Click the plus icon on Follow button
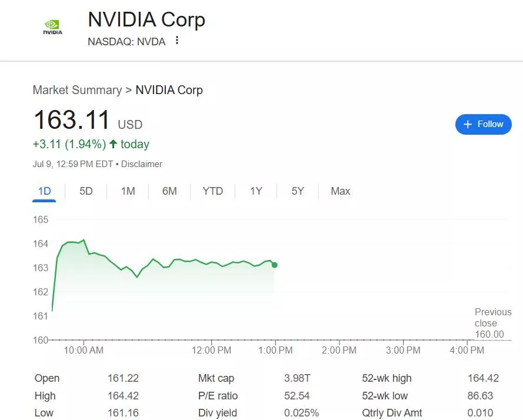This screenshot has height=420, width=523. tap(468, 125)
